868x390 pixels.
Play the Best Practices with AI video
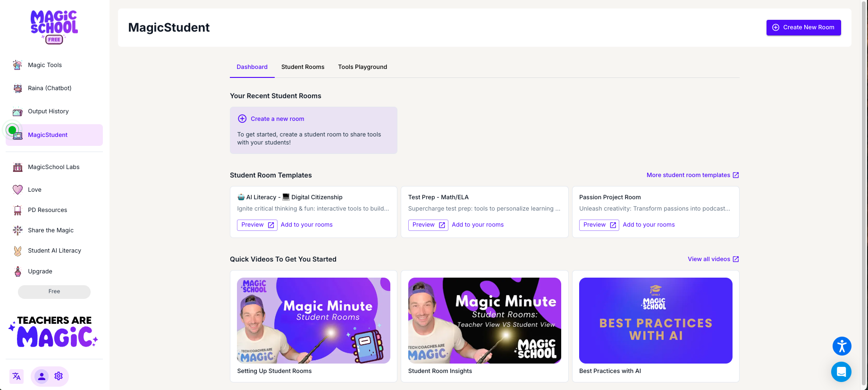(655, 321)
